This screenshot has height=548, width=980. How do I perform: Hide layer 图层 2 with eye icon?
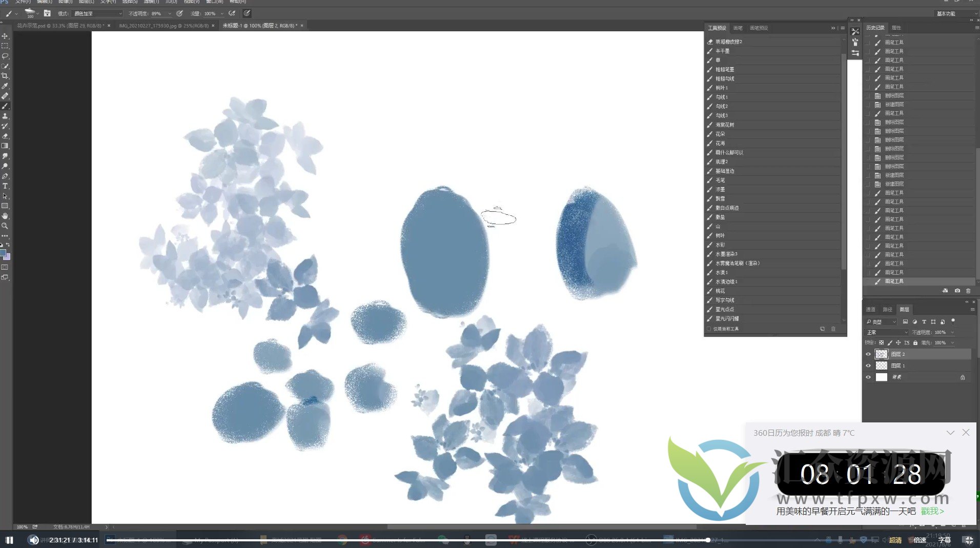(x=868, y=354)
